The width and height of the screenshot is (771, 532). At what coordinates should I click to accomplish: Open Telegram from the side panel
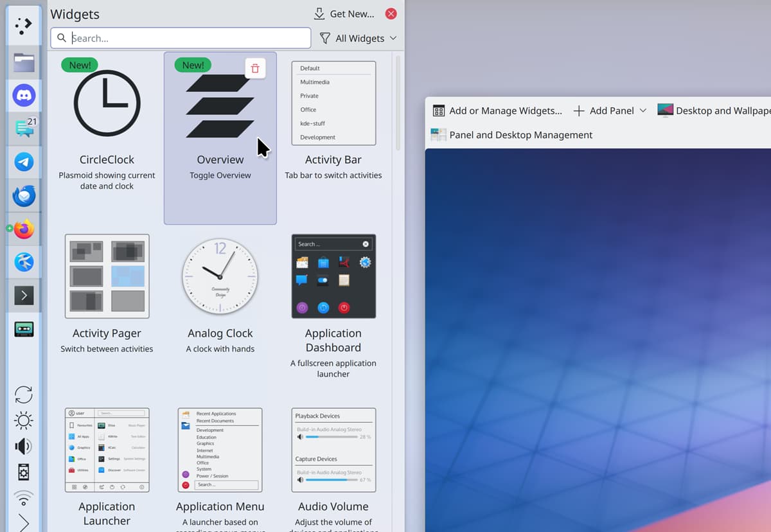24,162
